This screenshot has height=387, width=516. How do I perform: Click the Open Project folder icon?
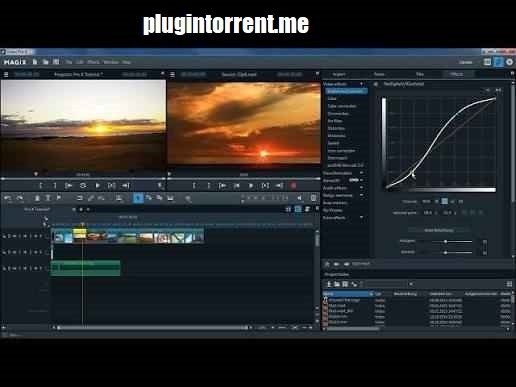46,62
